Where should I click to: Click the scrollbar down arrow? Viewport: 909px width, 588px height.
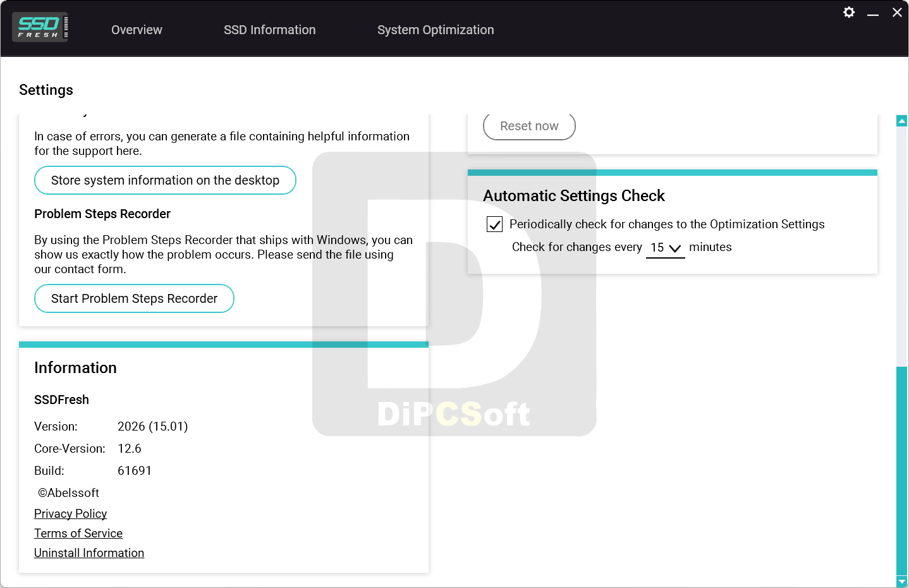tap(902, 581)
